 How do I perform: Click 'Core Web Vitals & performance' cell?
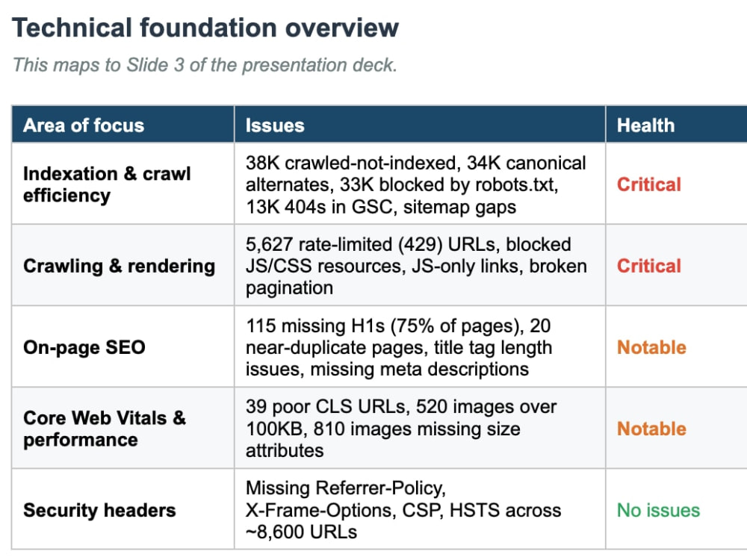(x=123, y=428)
